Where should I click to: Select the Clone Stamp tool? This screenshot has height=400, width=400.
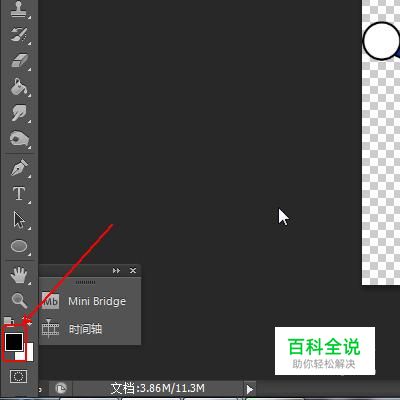coord(19,9)
